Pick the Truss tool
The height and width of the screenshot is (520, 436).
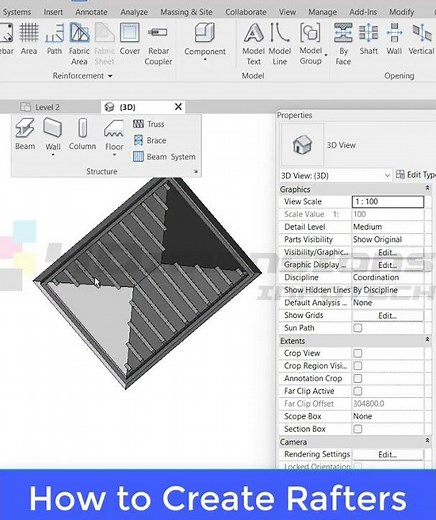point(149,124)
